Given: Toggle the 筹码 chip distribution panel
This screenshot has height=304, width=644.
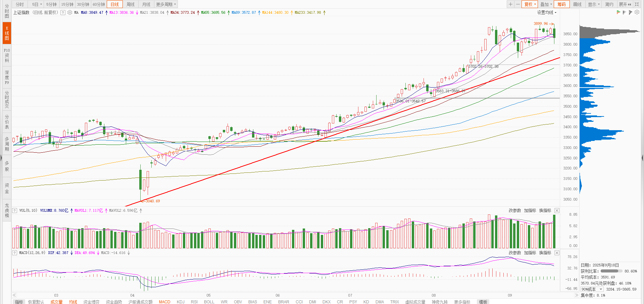Looking at the screenshot, I should click(561, 4).
